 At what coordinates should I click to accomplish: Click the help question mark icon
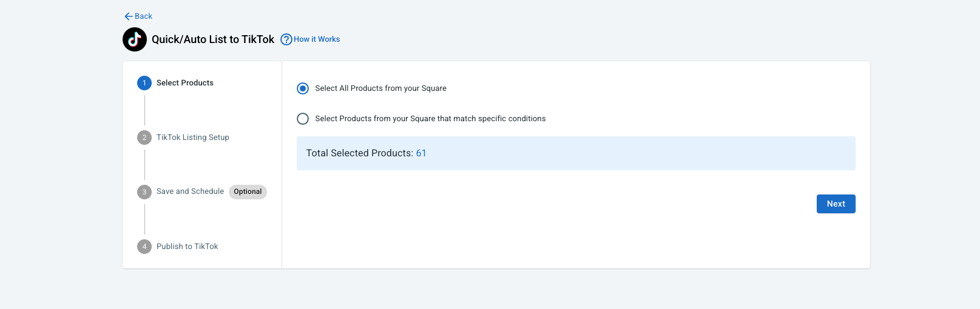point(286,39)
